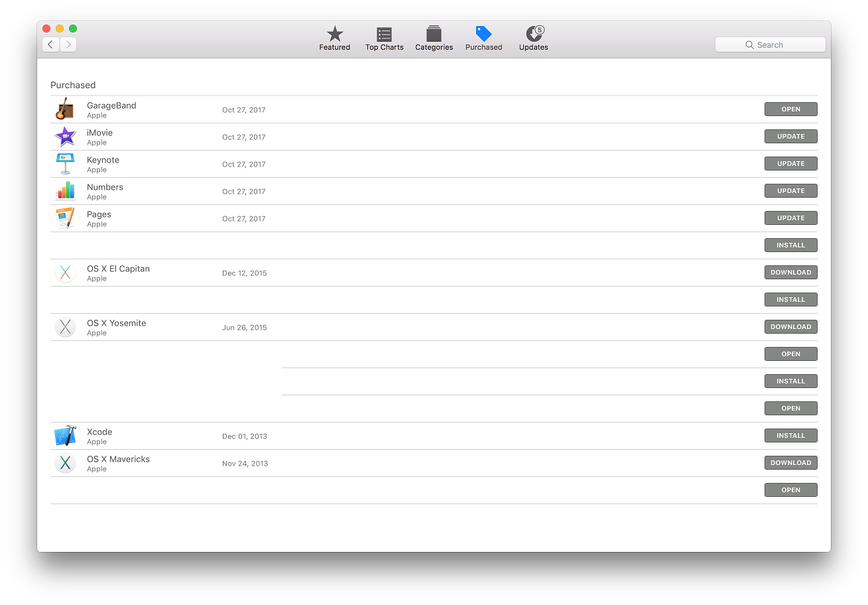
Task: Select the Purchased tag tab
Action: tap(483, 38)
